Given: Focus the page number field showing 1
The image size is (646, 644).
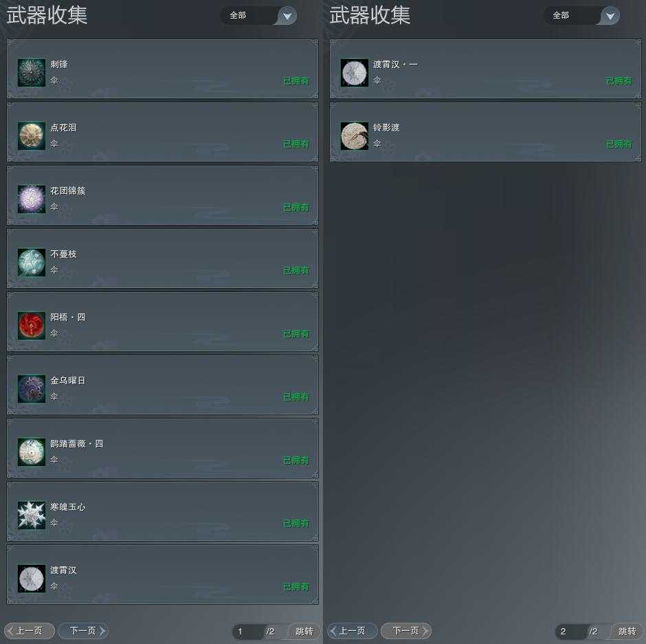Looking at the screenshot, I should (248, 632).
